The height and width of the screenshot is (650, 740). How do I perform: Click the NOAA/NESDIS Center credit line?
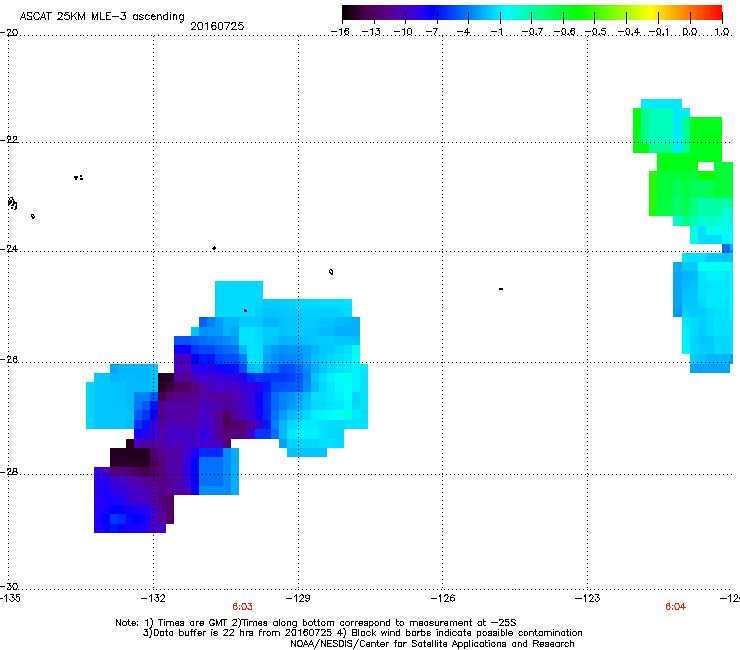click(432, 644)
